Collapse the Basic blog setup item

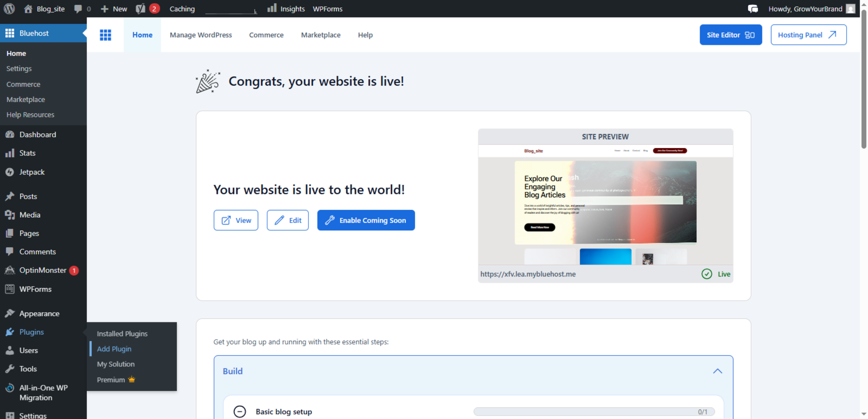click(240, 411)
